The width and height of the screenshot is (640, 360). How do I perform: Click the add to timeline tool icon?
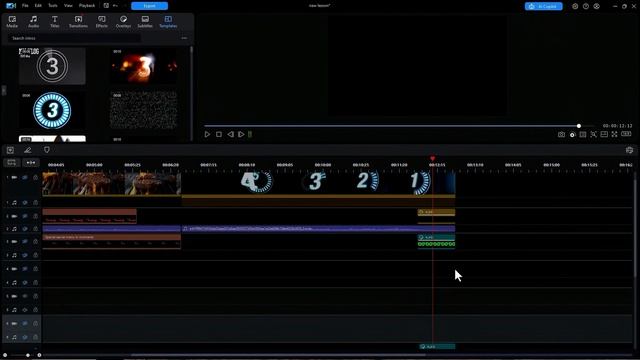point(10,150)
